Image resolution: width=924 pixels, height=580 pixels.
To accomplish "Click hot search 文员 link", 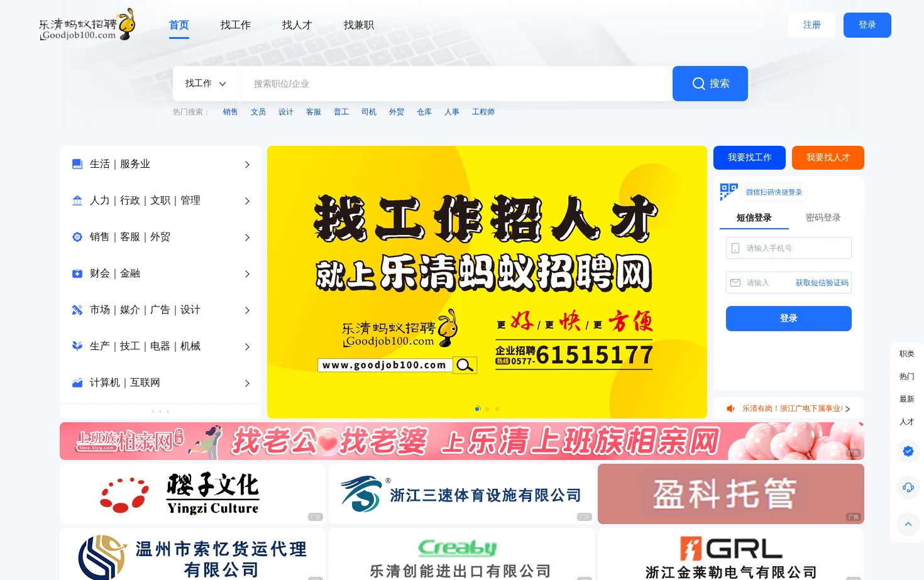I will (x=258, y=112).
